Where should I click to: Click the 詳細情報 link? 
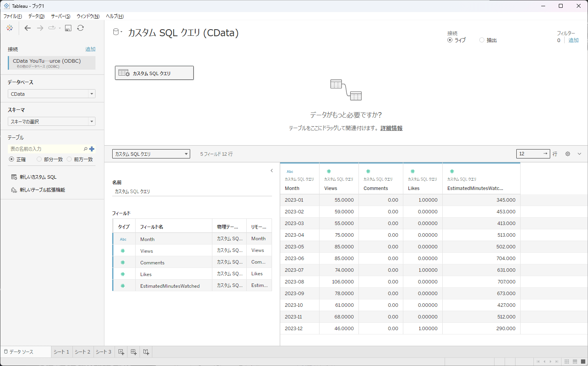(x=391, y=128)
